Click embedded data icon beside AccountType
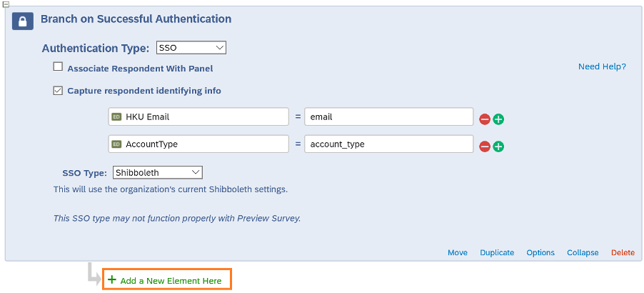644x293 pixels. pyautogui.click(x=116, y=144)
